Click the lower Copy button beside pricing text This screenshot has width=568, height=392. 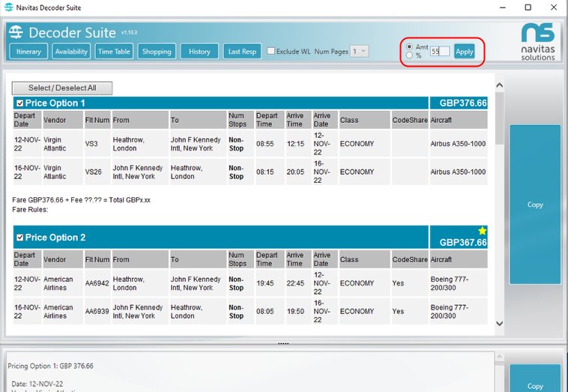[x=535, y=379]
